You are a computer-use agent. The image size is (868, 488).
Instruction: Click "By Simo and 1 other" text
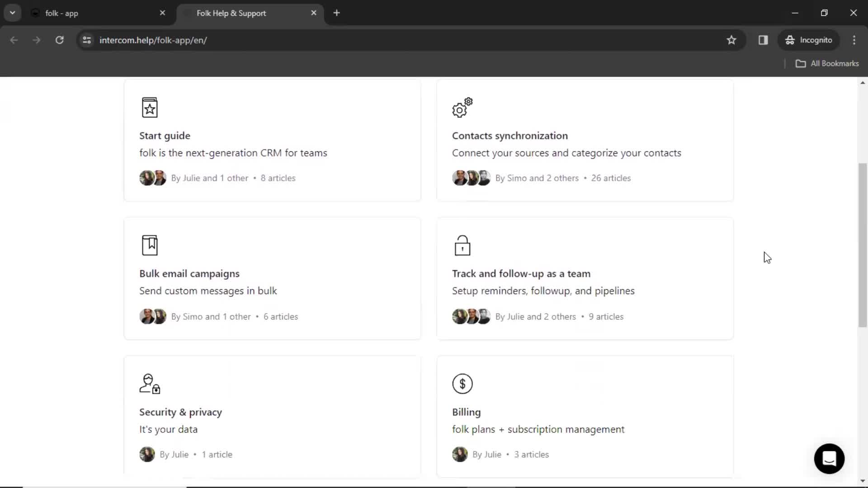211,316
